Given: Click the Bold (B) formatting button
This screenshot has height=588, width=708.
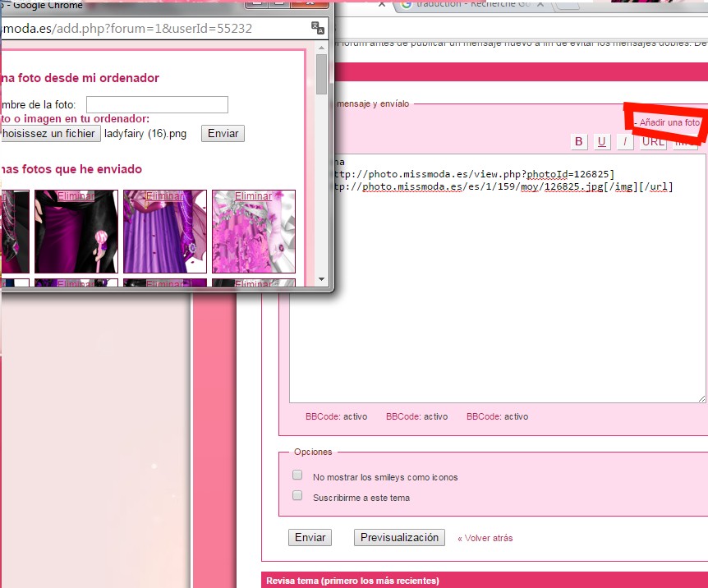Looking at the screenshot, I should click(x=580, y=141).
